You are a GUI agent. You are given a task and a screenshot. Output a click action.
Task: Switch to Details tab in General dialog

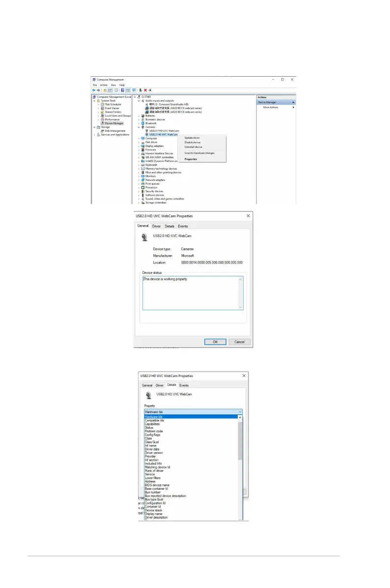[169, 227]
